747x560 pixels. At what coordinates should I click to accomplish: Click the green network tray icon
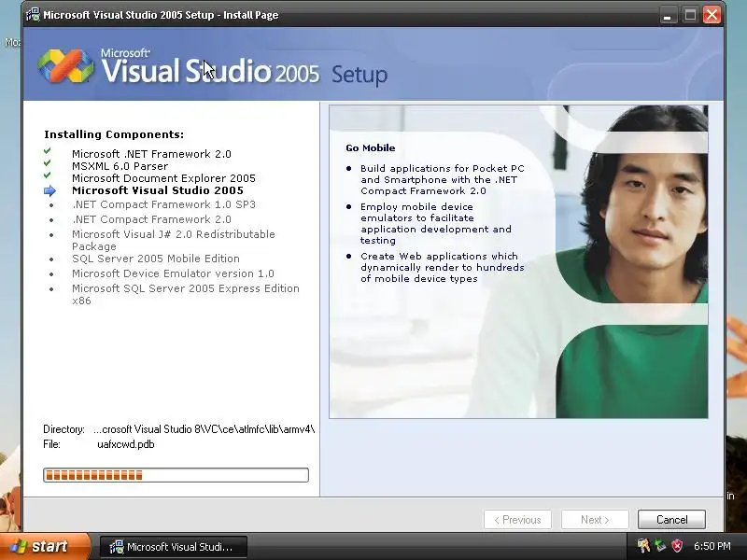coord(660,546)
